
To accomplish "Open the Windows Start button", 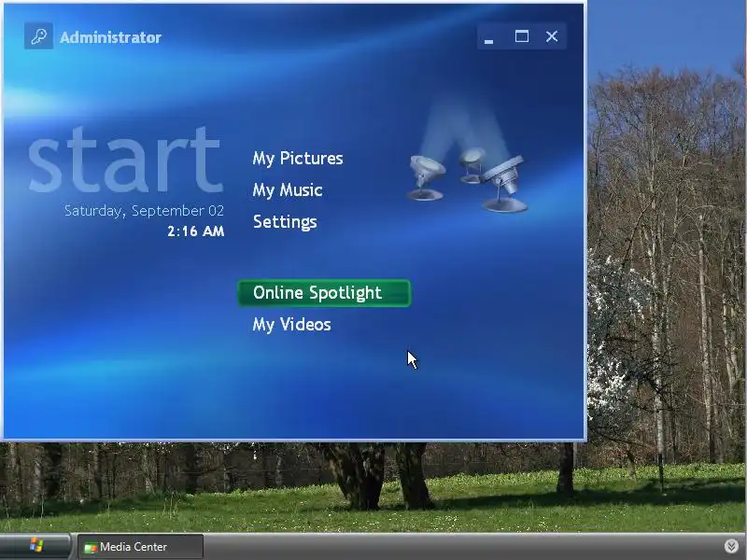I will [35, 545].
